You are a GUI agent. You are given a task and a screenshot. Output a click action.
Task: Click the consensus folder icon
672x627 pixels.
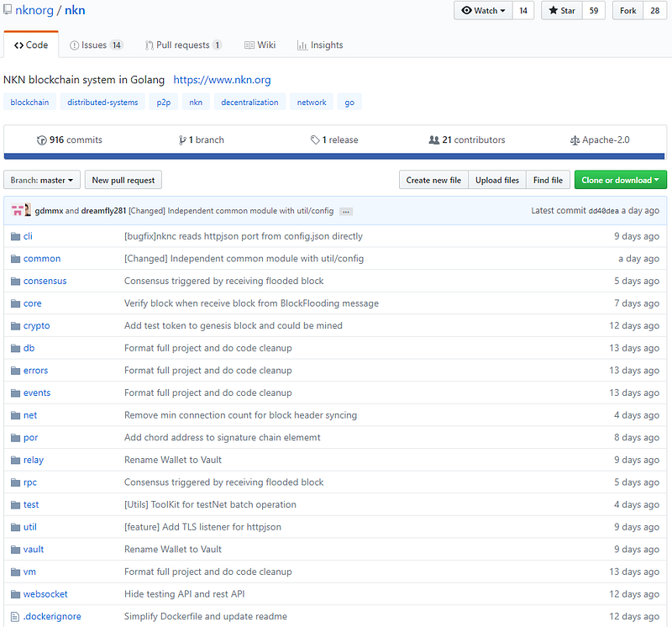click(x=15, y=281)
